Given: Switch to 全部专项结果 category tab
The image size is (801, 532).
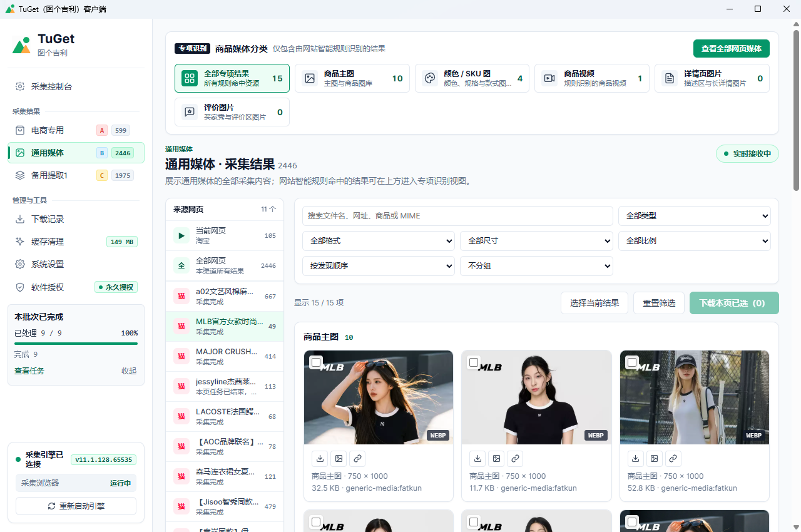Looking at the screenshot, I should 232,78.
